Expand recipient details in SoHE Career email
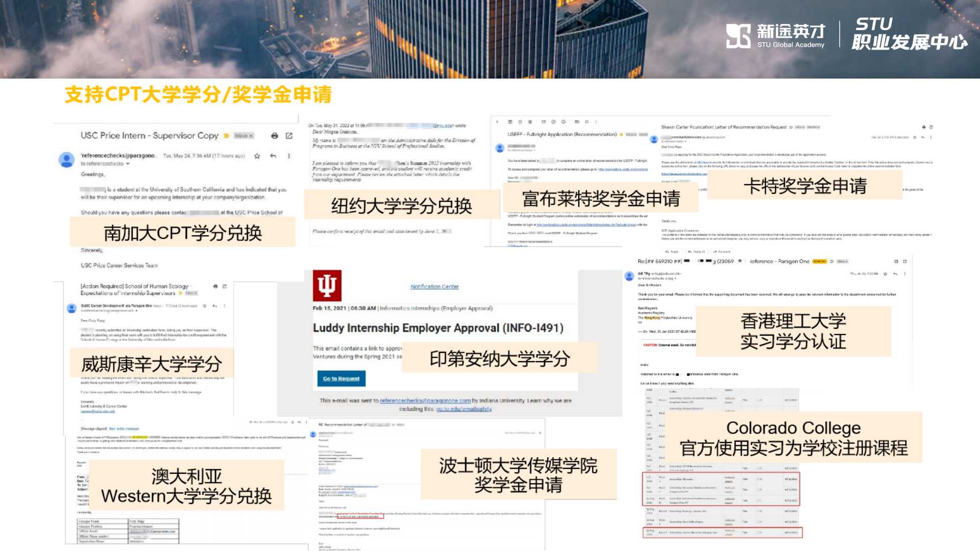This screenshot has width=980, height=551. [x=136, y=311]
